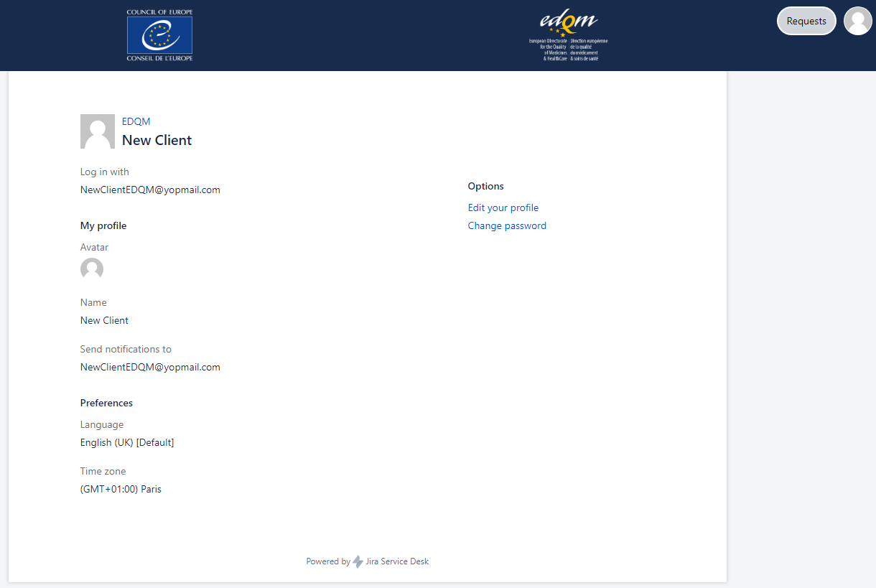
Task: Click the Council of Europe logo
Action: click(159, 35)
